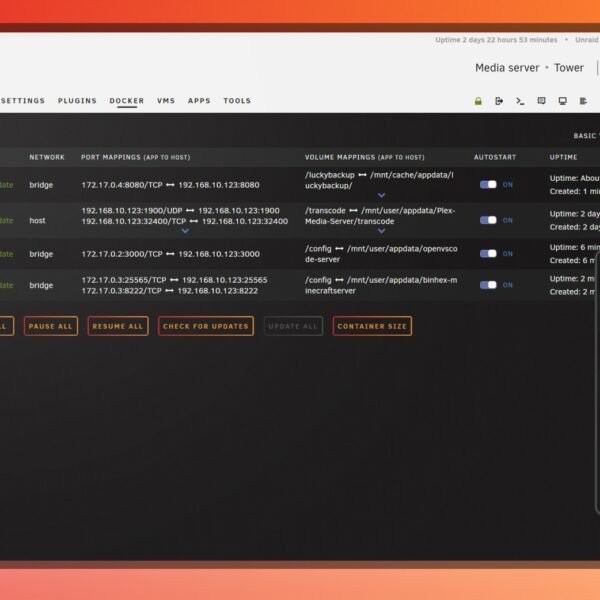The image size is (600, 600).
Task: Open the terminal prompt icon
Action: 520,101
